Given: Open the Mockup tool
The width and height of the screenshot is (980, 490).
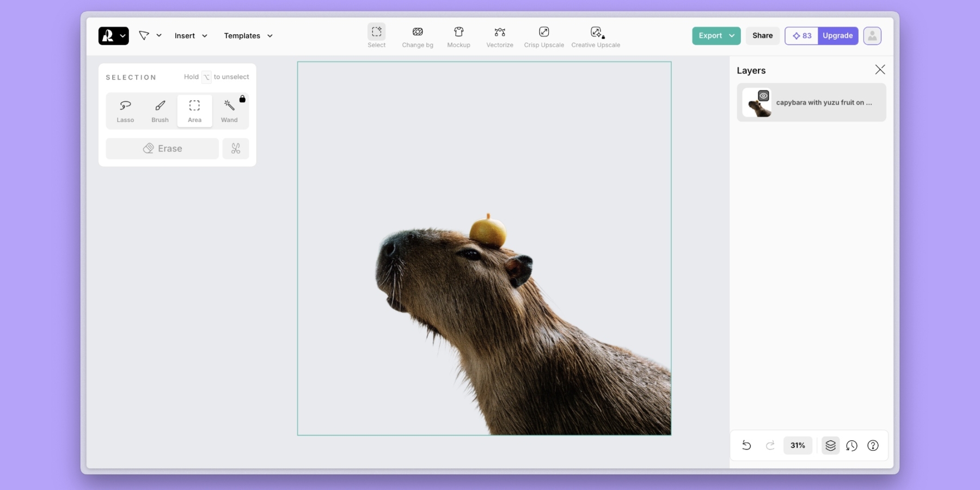Looking at the screenshot, I should 458,36.
